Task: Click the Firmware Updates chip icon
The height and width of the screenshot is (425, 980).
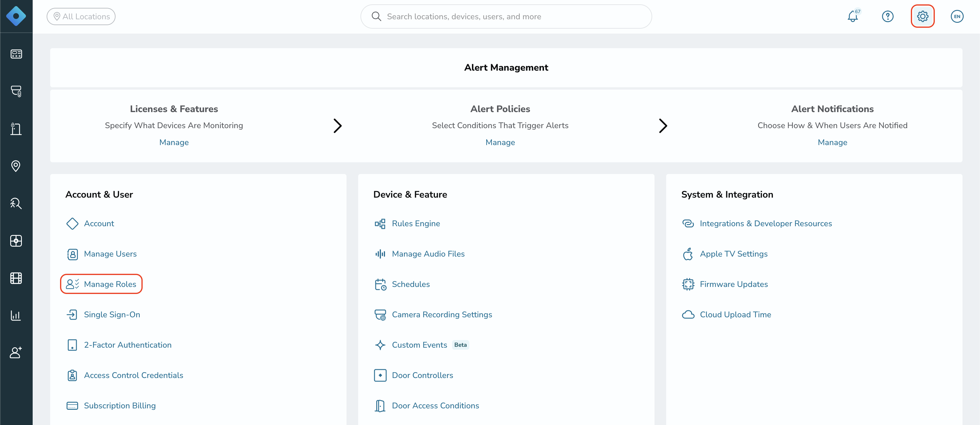Action: [688, 284]
